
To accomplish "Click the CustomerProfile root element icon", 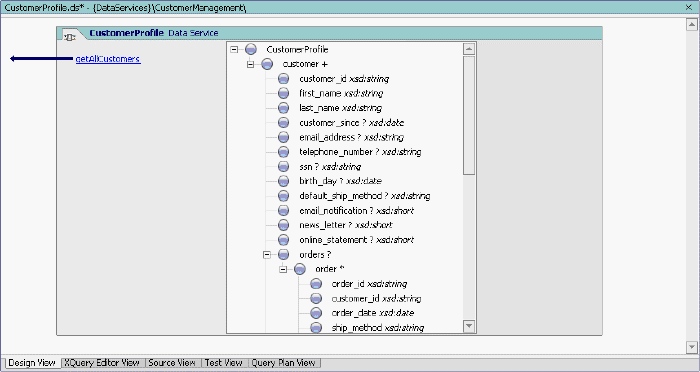I will [251, 50].
